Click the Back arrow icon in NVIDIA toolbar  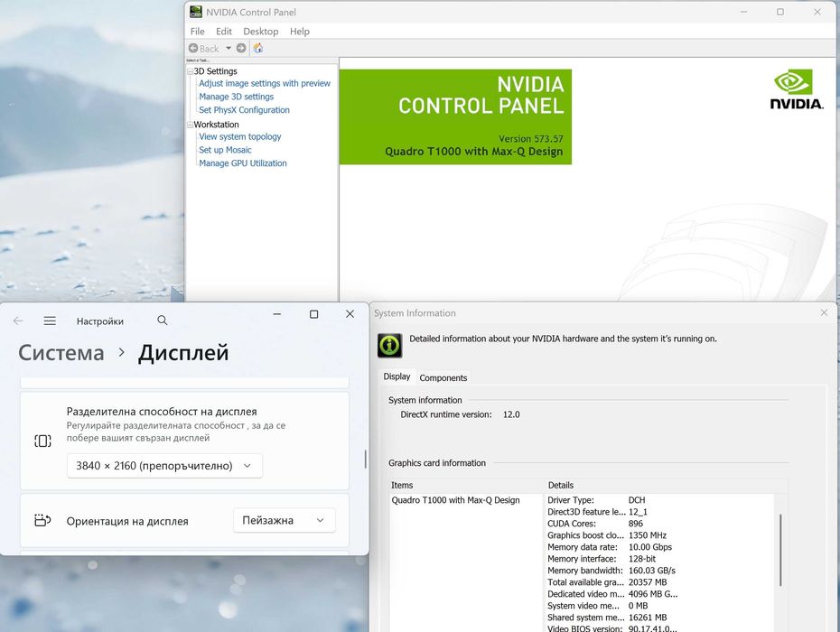193,48
